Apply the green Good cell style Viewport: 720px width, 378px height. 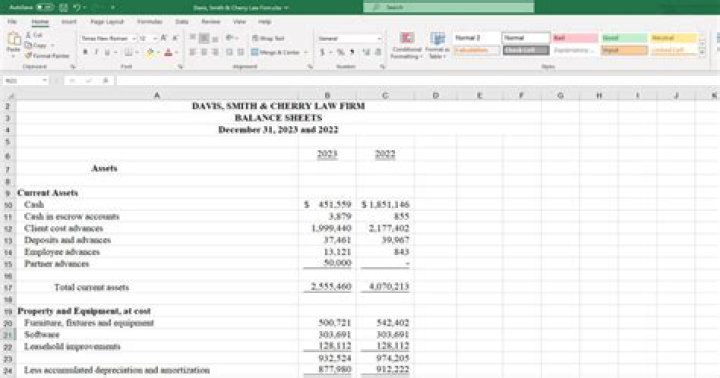624,38
